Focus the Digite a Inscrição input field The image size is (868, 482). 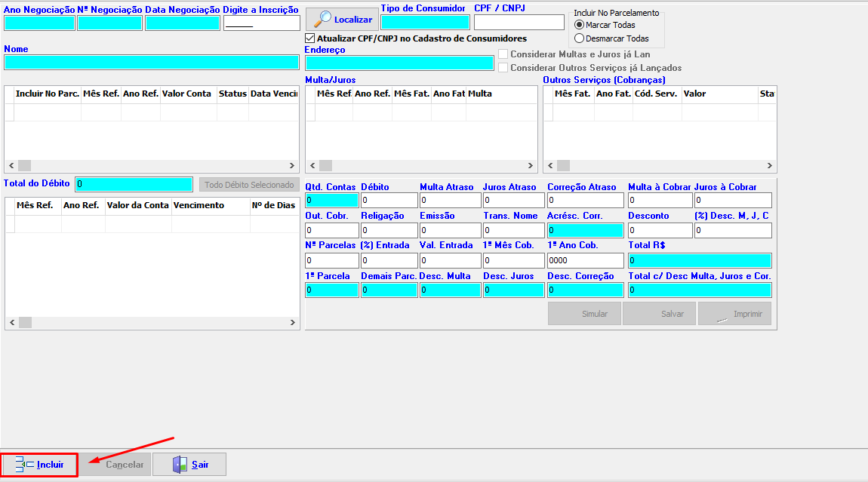pos(261,23)
